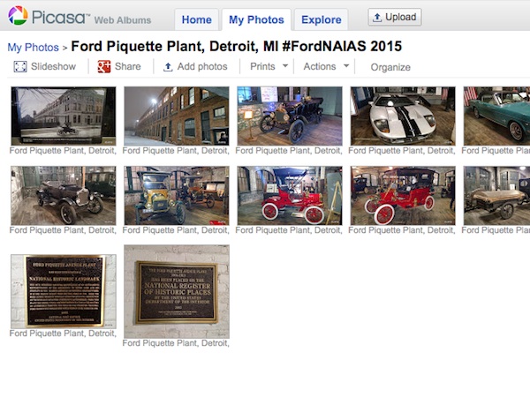Open the Home tab

click(196, 19)
